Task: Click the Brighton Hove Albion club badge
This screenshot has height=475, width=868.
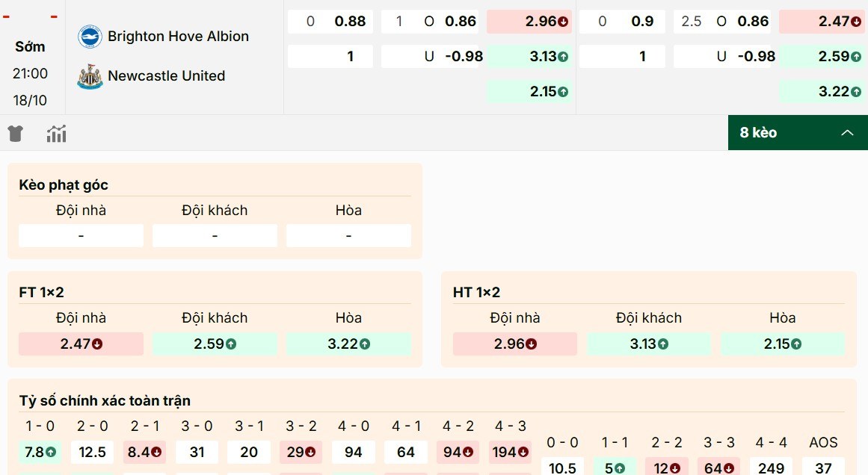Action: coord(91,35)
